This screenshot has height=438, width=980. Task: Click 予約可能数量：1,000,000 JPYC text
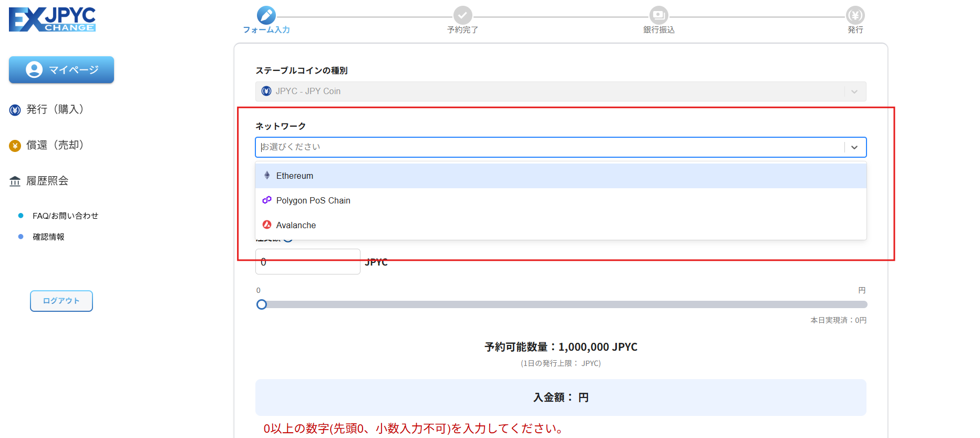[561, 347]
